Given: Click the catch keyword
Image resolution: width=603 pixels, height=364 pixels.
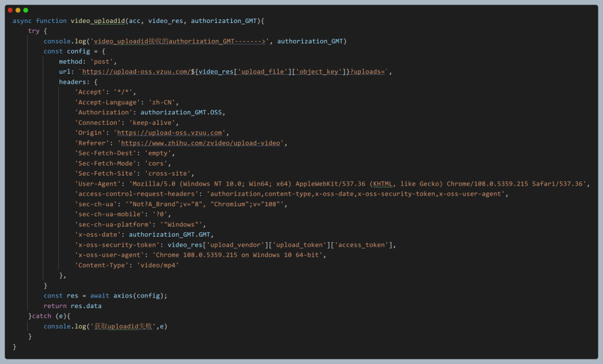Looking at the screenshot, I should (42, 316).
